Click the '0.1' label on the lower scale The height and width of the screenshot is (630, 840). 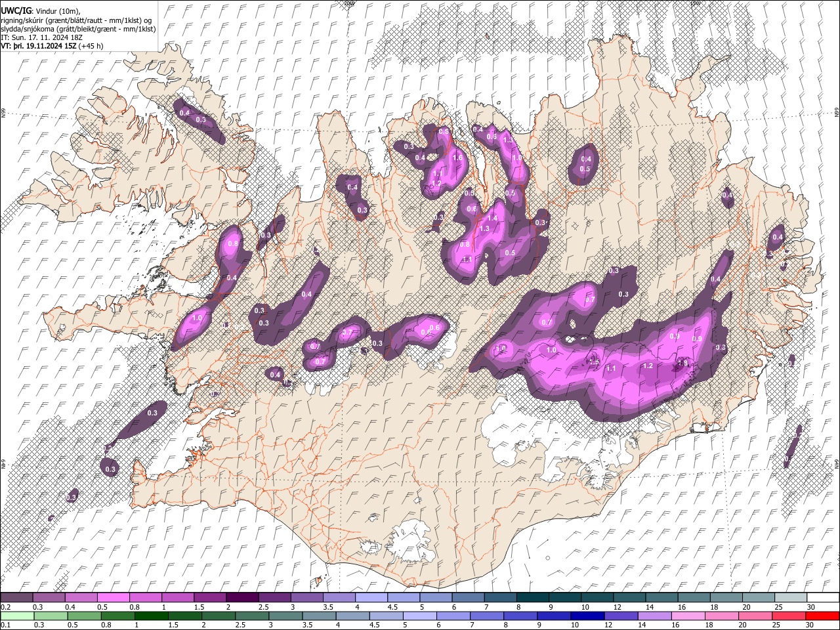click(x=5, y=625)
